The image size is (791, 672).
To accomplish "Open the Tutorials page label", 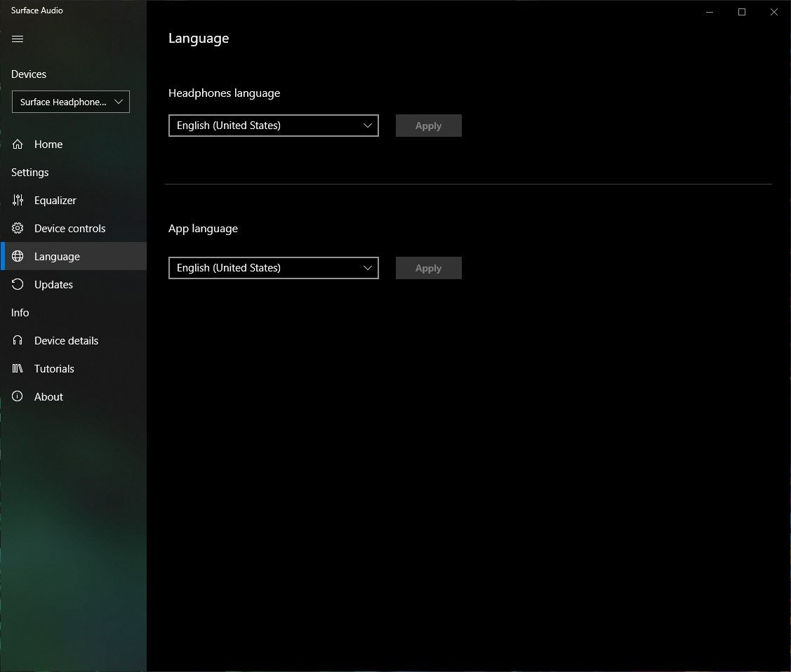I will [54, 369].
